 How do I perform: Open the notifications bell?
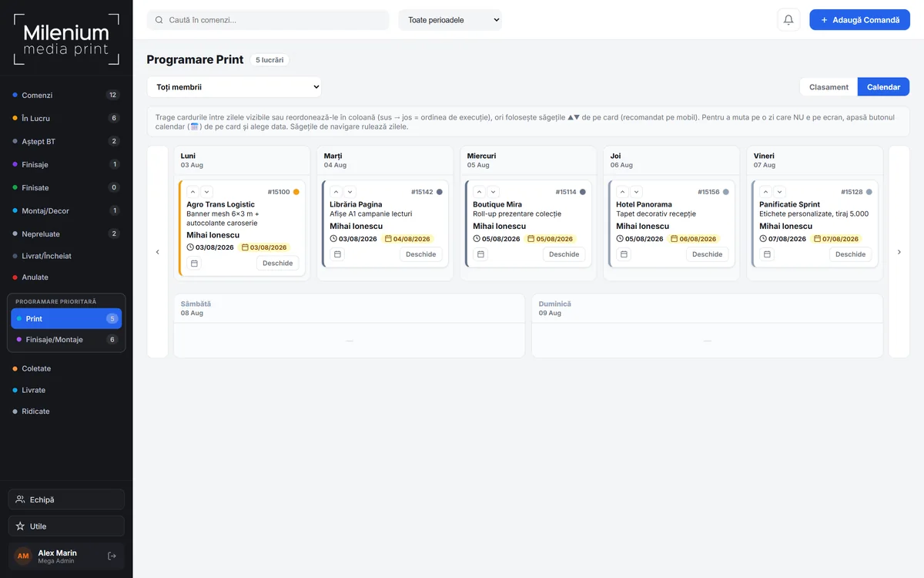click(788, 20)
